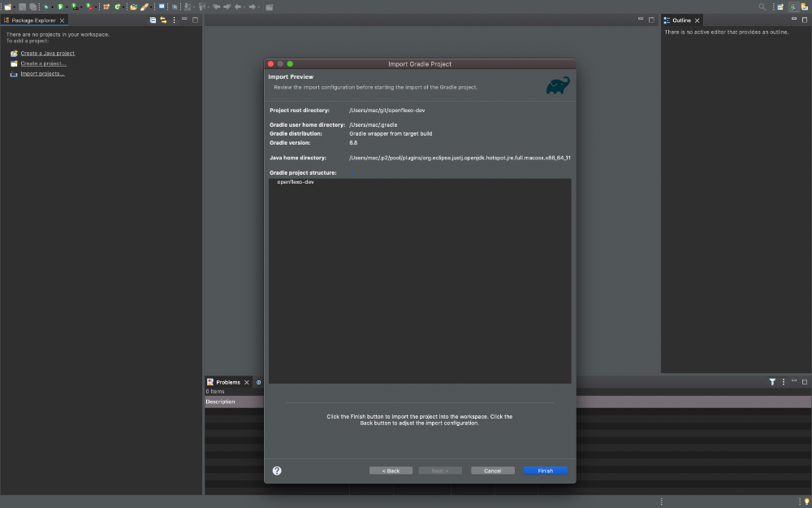Click the green Run button in toolbar

[x=61, y=7]
